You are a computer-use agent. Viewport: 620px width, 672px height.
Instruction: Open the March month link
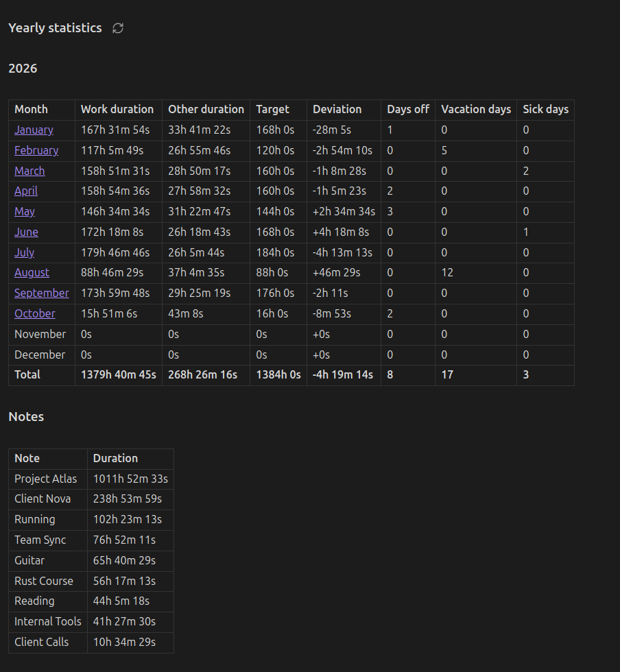pyautogui.click(x=29, y=171)
